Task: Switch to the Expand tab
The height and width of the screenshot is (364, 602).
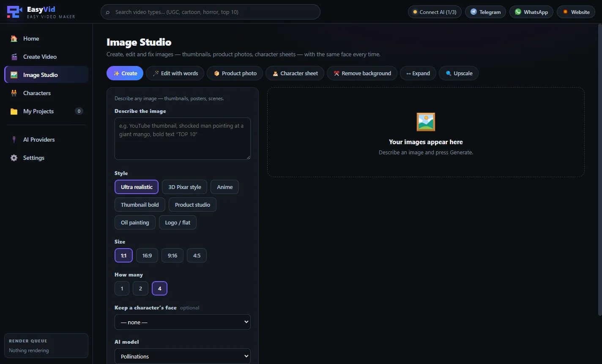Action: pyautogui.click(x=418, y=73)
